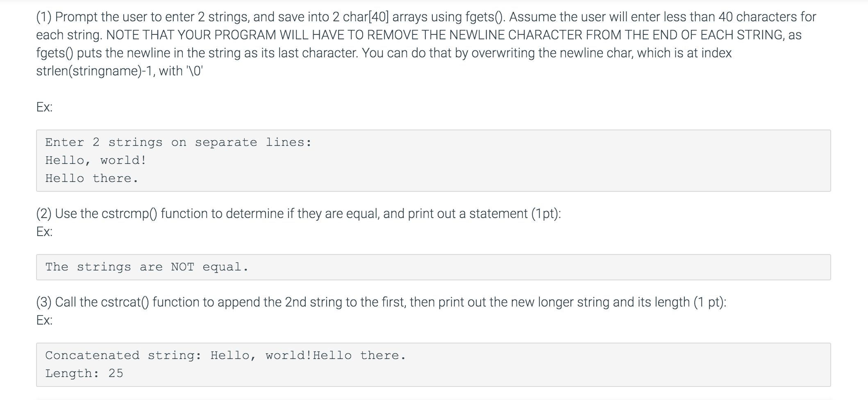The image size is (868, 400).
Task: Click the step (2) cstrcmp() instruction text
Action: click(x=298, y=214)
